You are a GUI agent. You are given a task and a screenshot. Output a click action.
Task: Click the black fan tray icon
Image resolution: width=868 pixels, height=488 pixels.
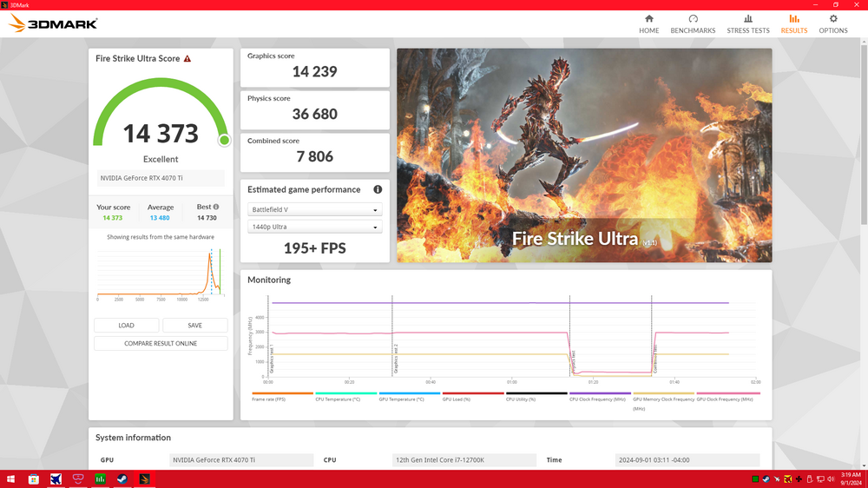(799, 479)
